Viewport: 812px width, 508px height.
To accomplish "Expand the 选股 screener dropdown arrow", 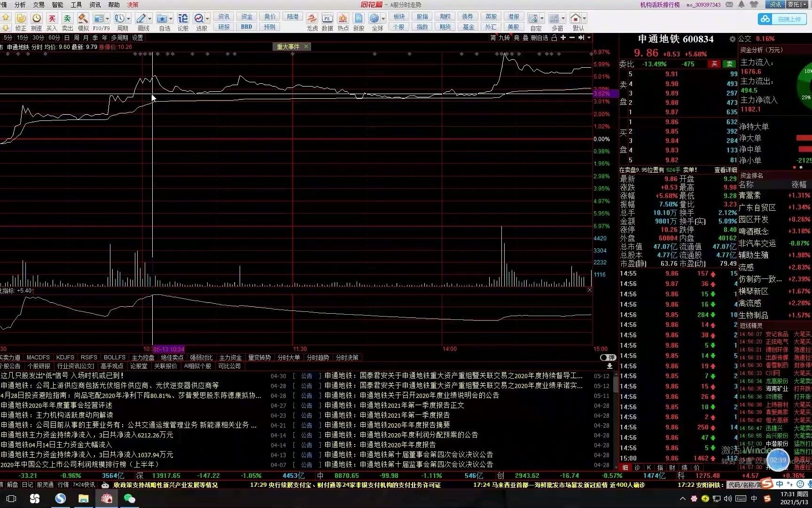I will pyautogui.click(x=207, y=19).
